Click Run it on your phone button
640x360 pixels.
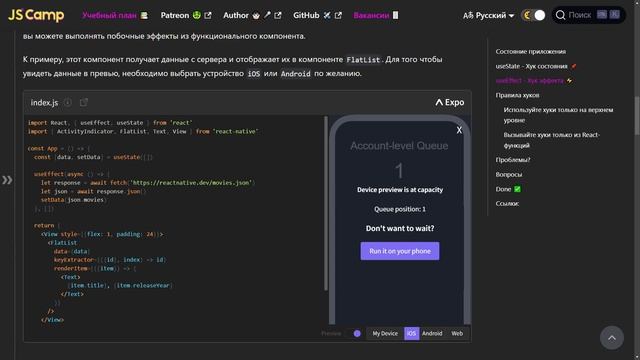(400, 251)
